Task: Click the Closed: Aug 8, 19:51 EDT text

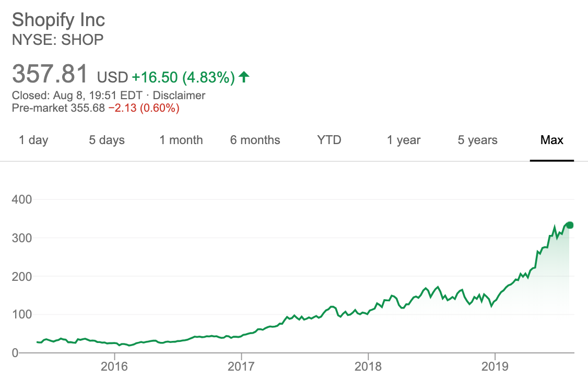Action: [x=77, y=95]
